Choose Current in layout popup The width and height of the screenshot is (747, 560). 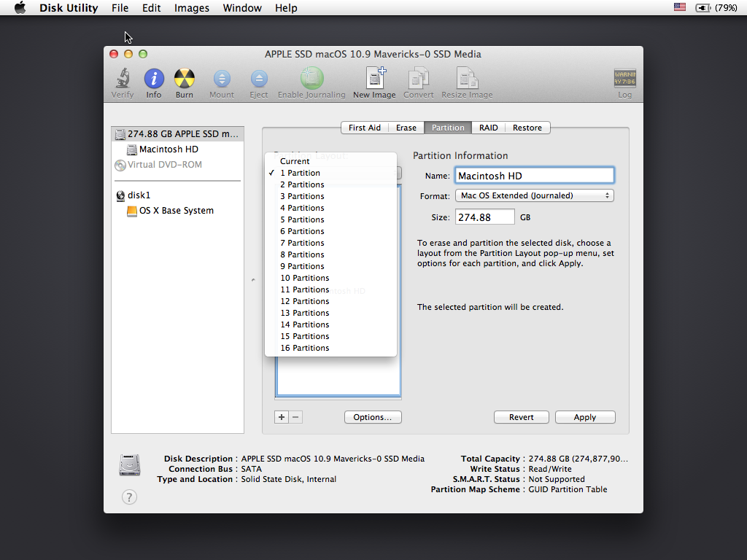[330, 161]
